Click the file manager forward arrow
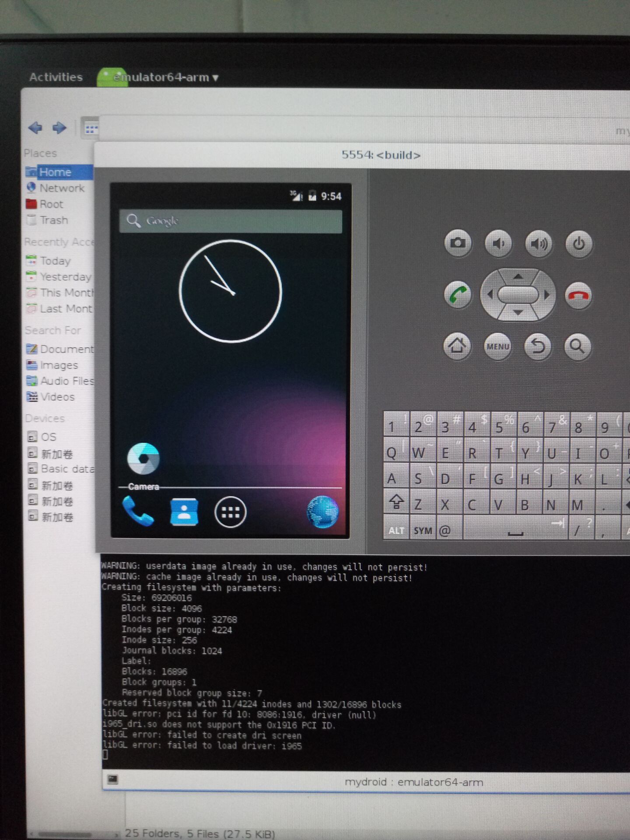This screenshot has height=840, width=630. click(59, 128)
